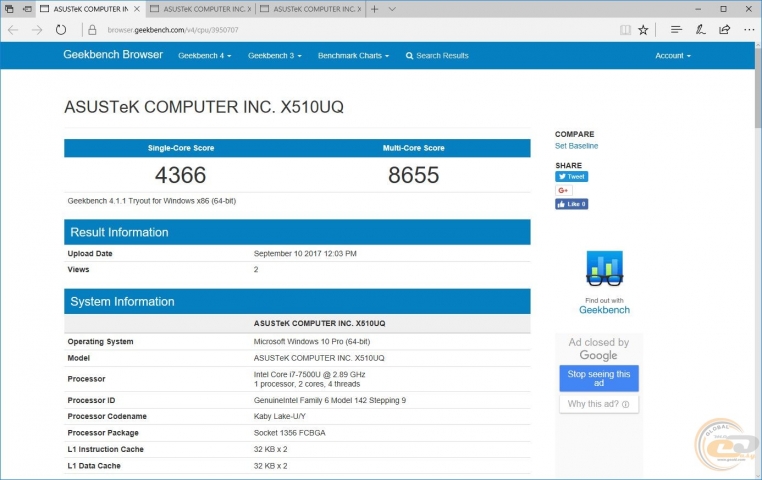The width and height of the screenshot is (762, 480).
Task: Click the lock icon in address bar
Action: click(x=92, y=30)
